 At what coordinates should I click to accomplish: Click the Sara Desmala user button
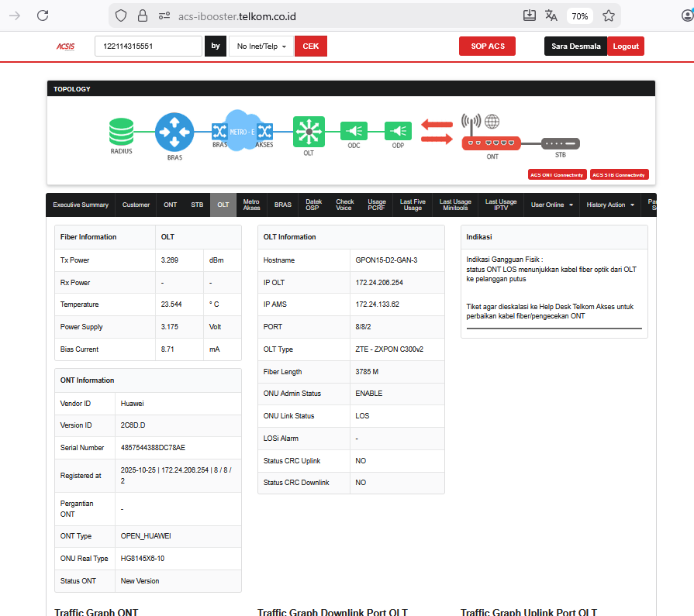click(575, 46)
